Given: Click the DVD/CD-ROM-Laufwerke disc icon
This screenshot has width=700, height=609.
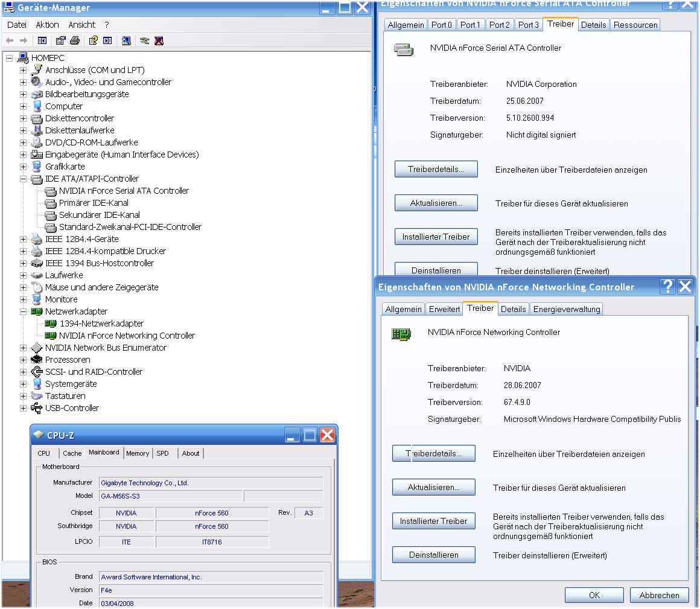Looking at the screenshot, I should pos(36,142).
